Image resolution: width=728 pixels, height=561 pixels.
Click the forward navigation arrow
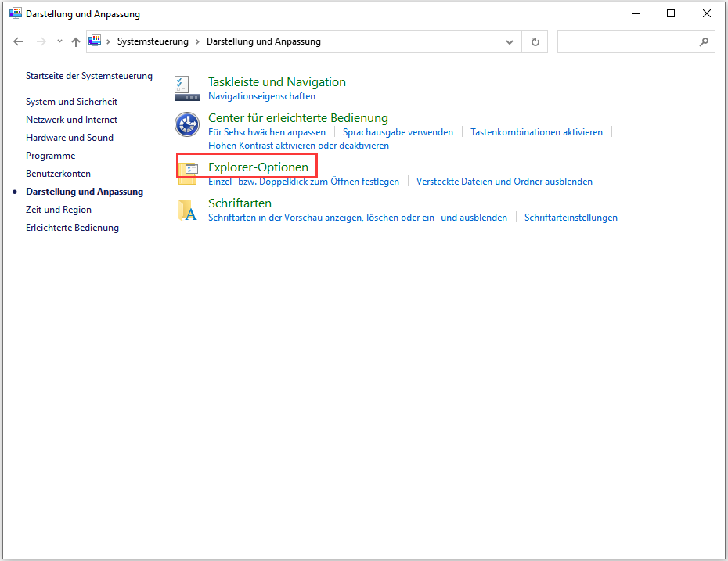(x=41, y=41)
